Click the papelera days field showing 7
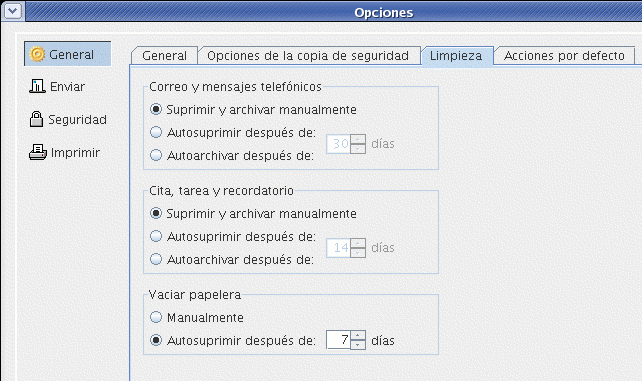The height and width of the screenshot is (381, 642). [338, 340]
